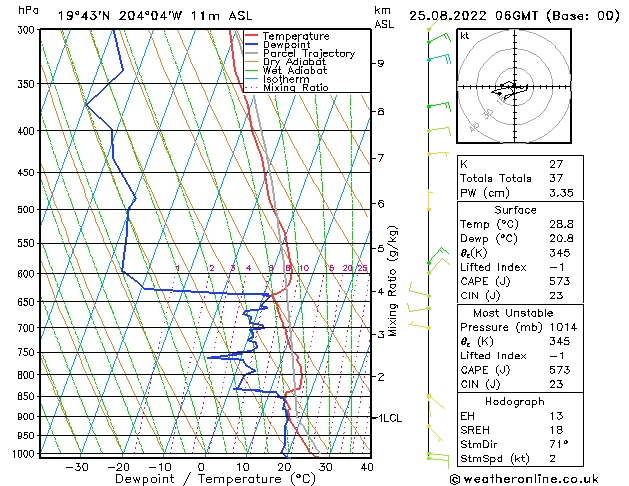Click the StmSpd (kt) value 2
The height and width of the screenshot is (486, 629).
coord(553,458)
